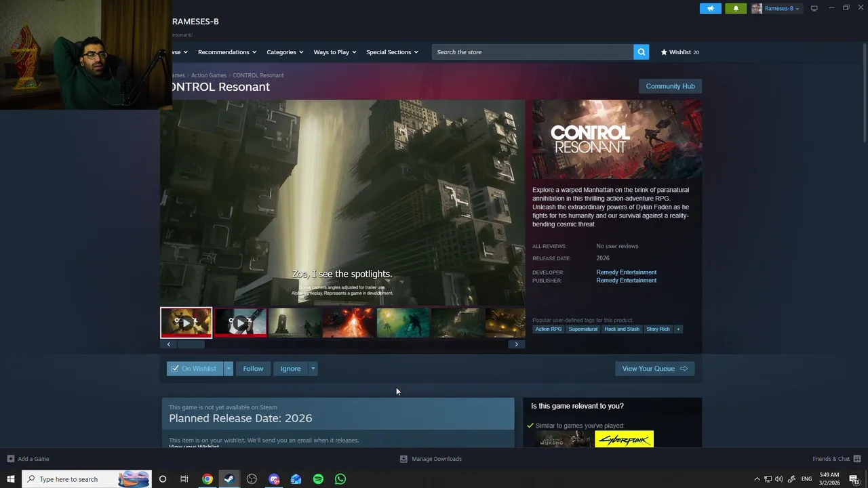Viewport: 868px width, 488px height.
Task: Open the purple Discord taskbar icon
Action: 274,479
